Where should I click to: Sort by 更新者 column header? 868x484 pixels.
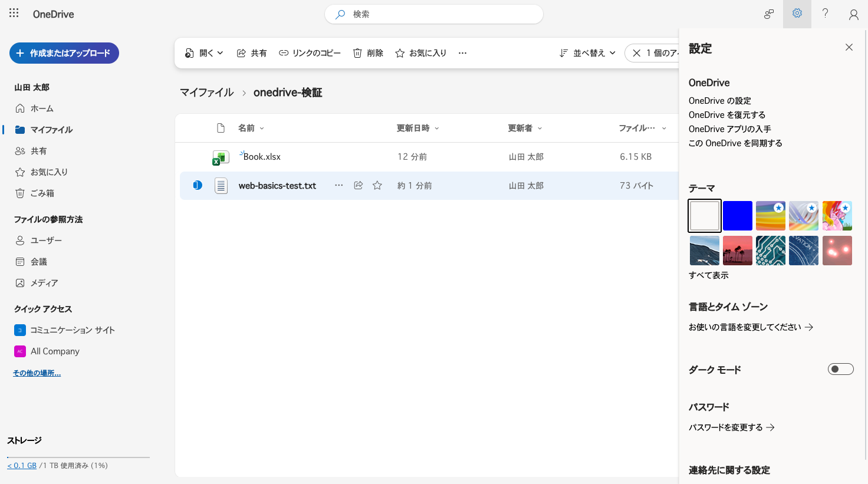(x=525, y=128)
